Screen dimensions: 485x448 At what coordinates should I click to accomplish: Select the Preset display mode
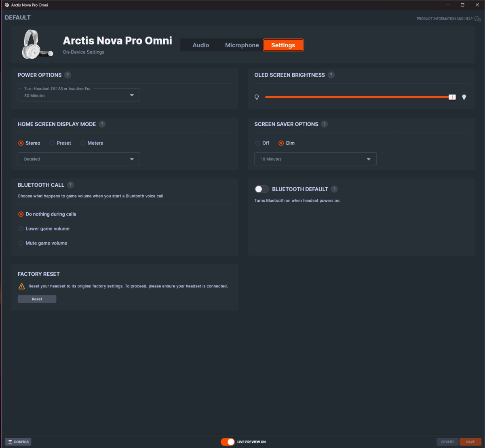click(x=60, y=143)
